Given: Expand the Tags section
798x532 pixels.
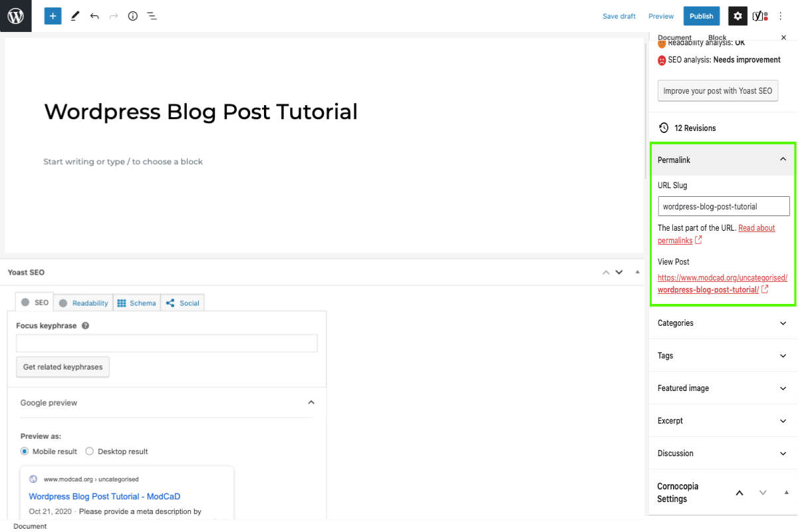Looking at the screenshot, I should coord(722,356).
